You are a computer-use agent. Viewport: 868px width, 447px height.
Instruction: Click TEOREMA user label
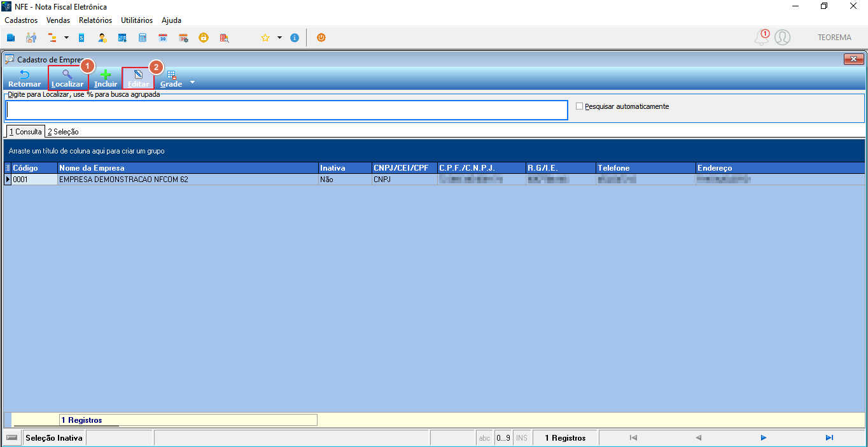[834, 38]
